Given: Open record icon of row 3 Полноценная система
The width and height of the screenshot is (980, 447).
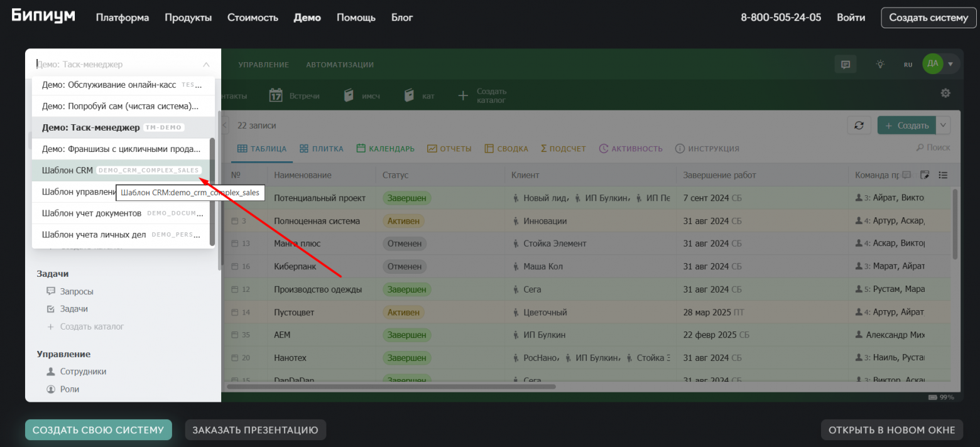Looking at the screenshot, I should 235,221.
